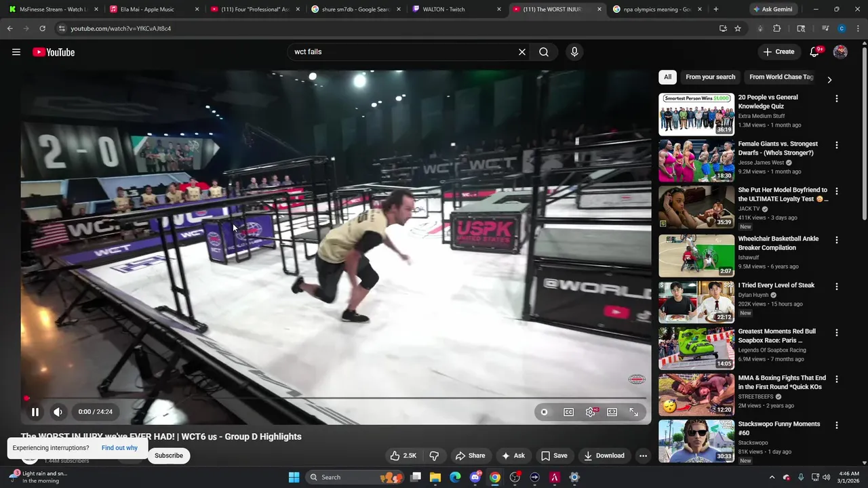Open options for 'I Tried Every Level of Steak'
The image size is (868, 488).
(836, 287)
